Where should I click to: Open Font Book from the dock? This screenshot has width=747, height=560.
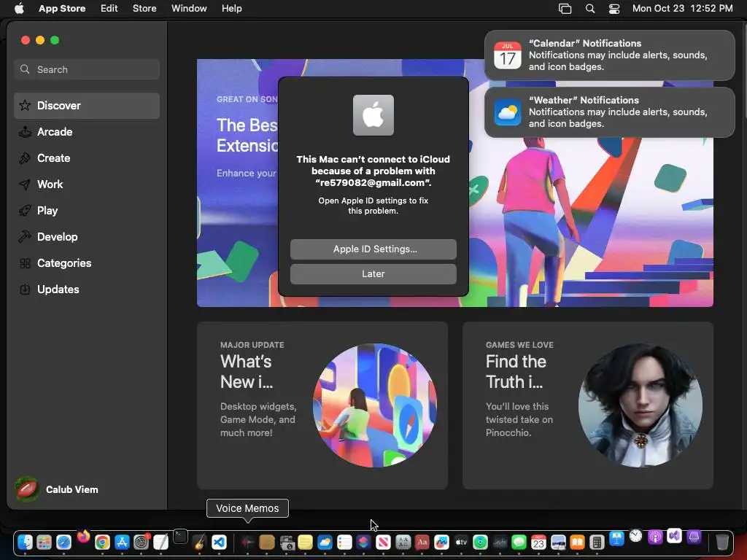(x=403, y=542)
